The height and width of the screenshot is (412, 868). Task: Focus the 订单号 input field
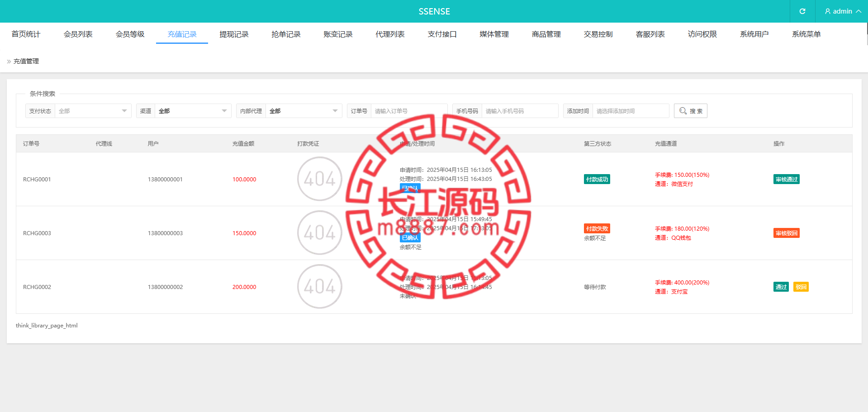pos(409,111)
